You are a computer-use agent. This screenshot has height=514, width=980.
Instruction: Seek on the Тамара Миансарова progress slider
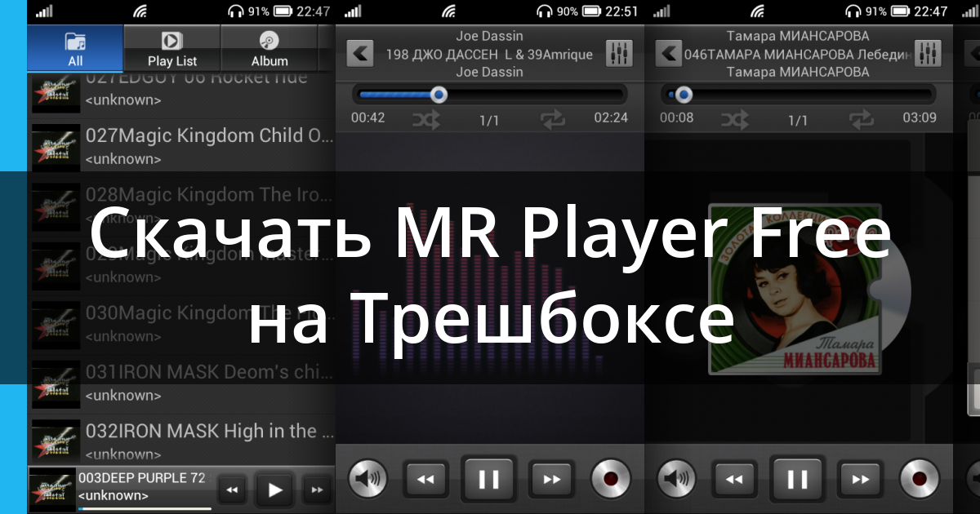click(x=798, y=95)
